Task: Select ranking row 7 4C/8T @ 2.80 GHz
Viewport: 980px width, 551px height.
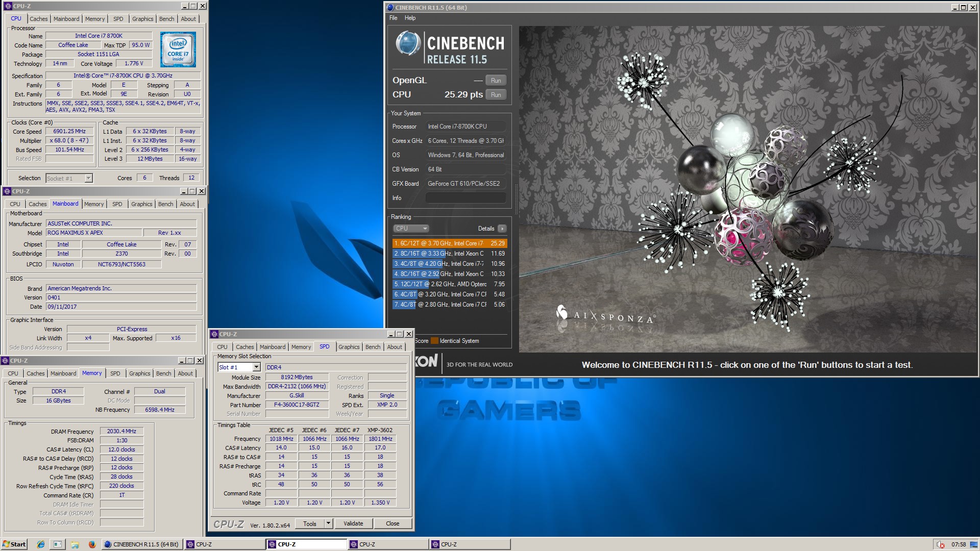Action: 449,305
